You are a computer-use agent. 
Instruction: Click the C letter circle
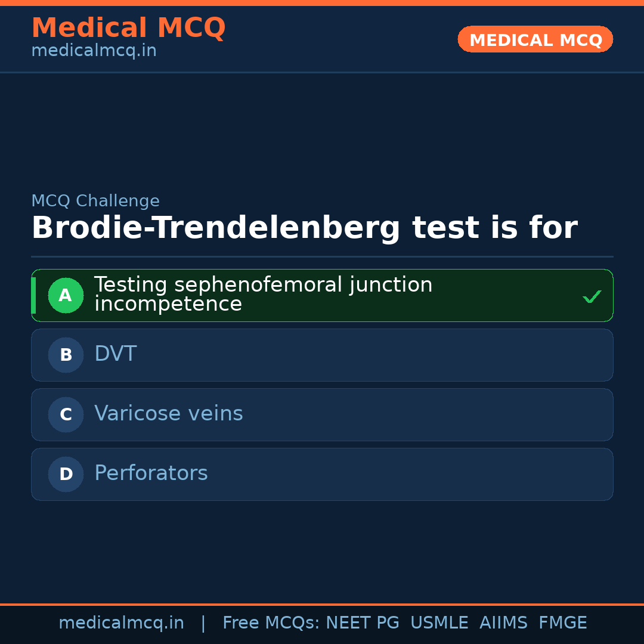coord(66,414)
